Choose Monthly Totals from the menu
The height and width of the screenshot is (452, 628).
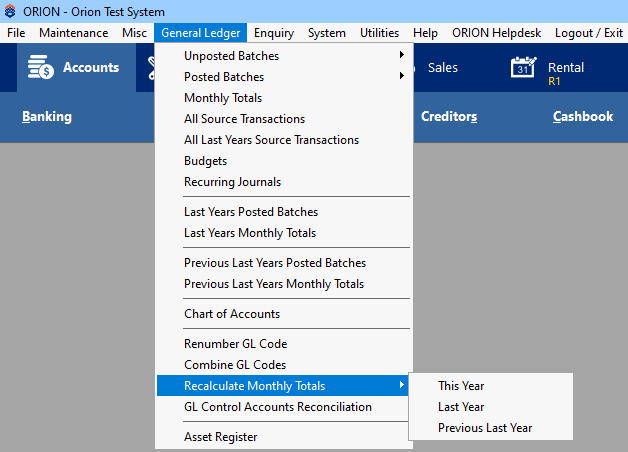click(283, 98)
